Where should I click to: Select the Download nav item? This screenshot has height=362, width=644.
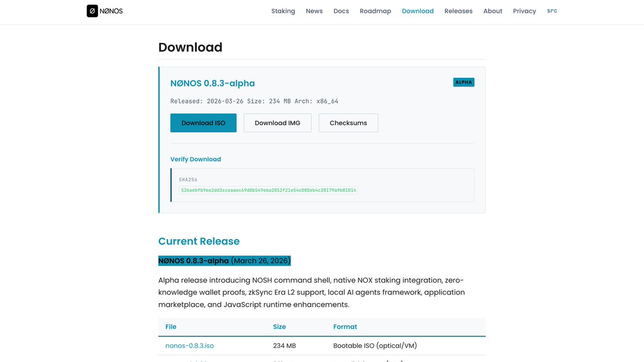click(418, 11)
